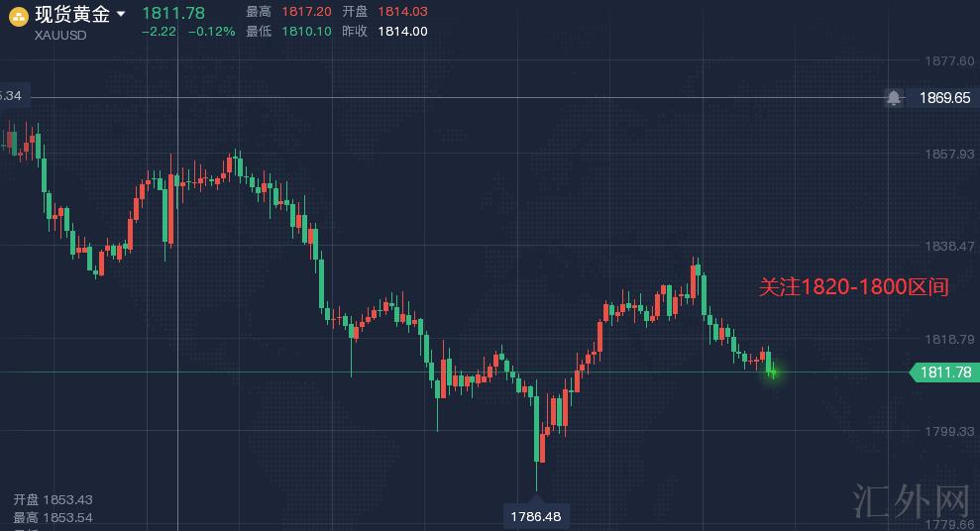Click the green 1811.78 price tag

943,372
